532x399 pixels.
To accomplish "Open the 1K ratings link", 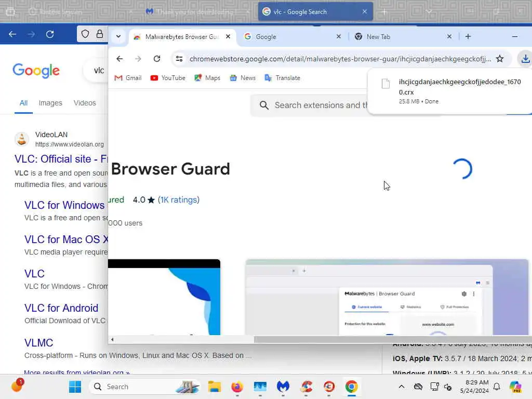I will click(179, 200).
